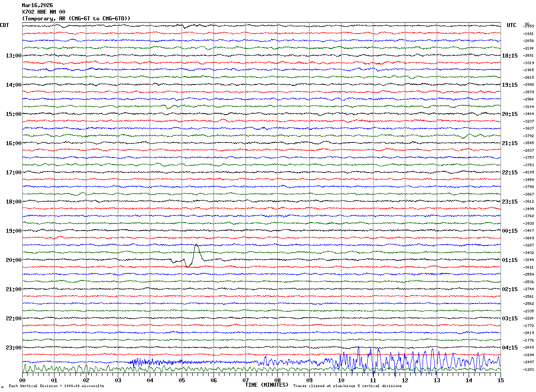The width and height of the screenshot is (536, 392).
Task: Click the "03:15" UTC time label
Action: point(510,319)
